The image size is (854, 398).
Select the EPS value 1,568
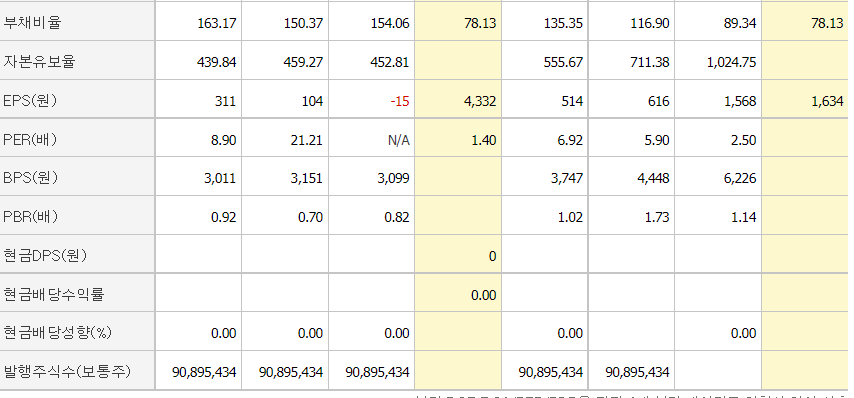[740, 101]
